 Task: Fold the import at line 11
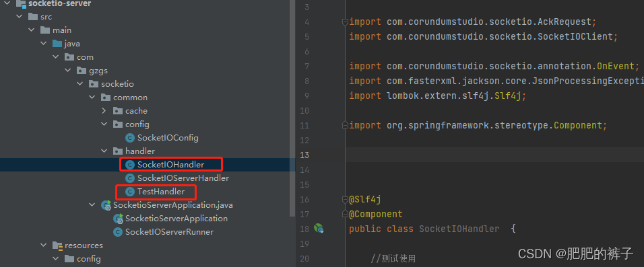click(345, 126)
